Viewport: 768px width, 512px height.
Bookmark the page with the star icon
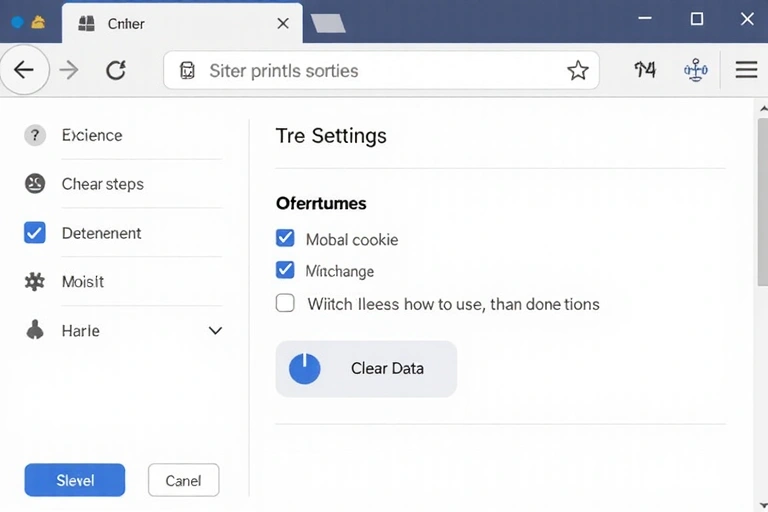tap(577, 70)
